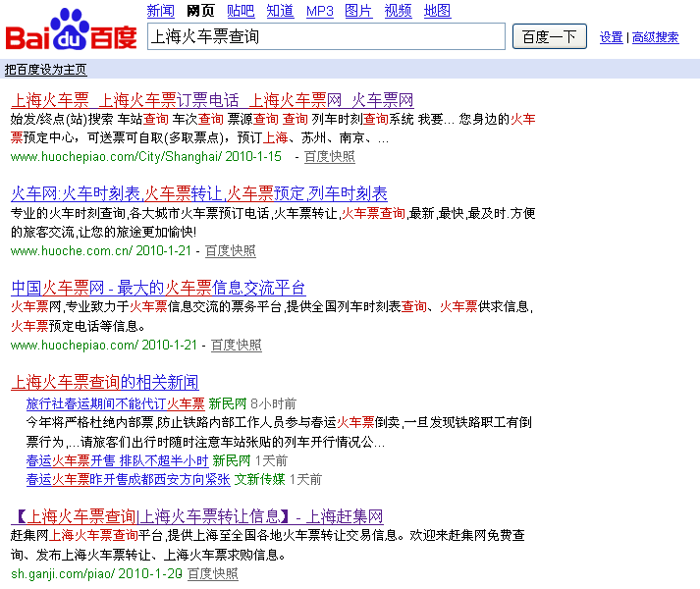Open result 中国火车票网 - 最大的火车票信息交流平台
The width and height of the screenshot is (700, 589).
tap(158, 288)
